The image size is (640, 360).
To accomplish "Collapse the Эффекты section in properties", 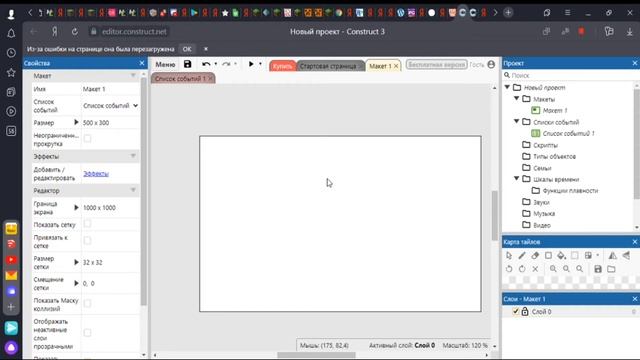I will [133, 156].
